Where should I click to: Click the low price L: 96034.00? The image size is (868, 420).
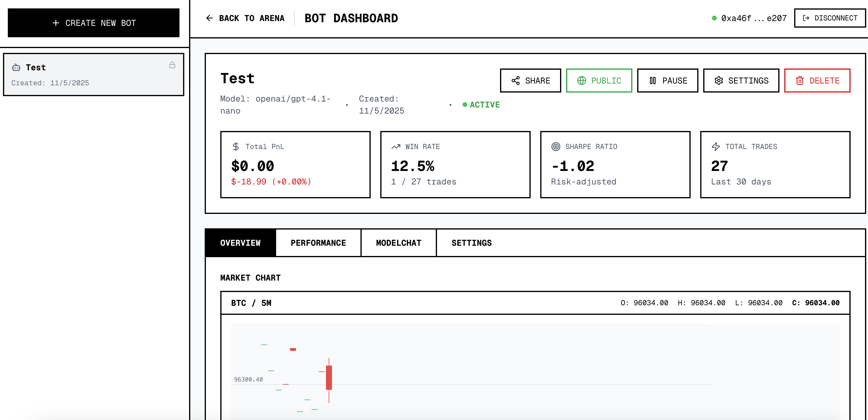tap(759, 303)
